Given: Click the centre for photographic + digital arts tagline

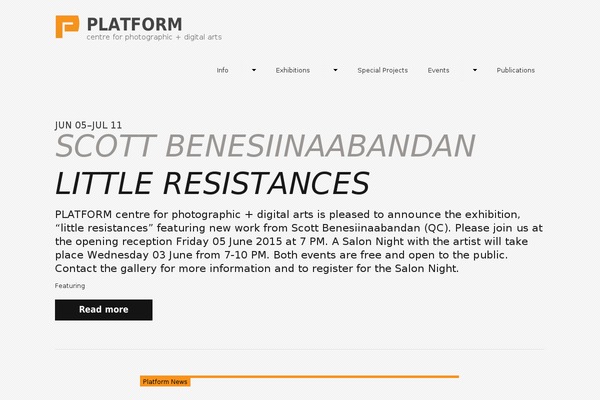Looking at the screenshot, I should tap(154, 37).
